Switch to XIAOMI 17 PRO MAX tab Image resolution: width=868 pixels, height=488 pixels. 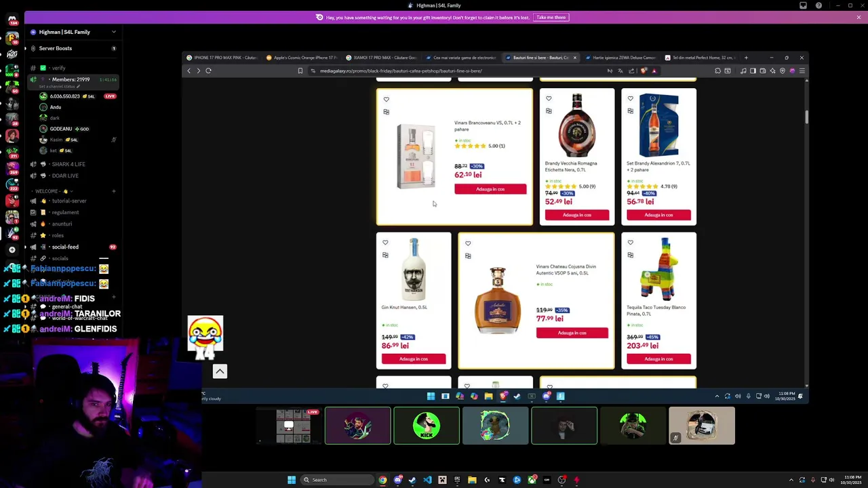pos(381,58)
